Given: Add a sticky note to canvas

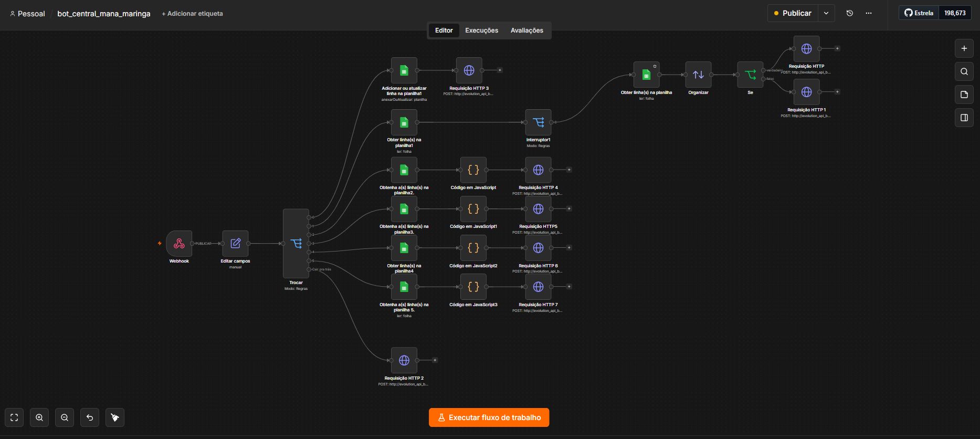Looking at the screenshot, I should coord(964,95).
